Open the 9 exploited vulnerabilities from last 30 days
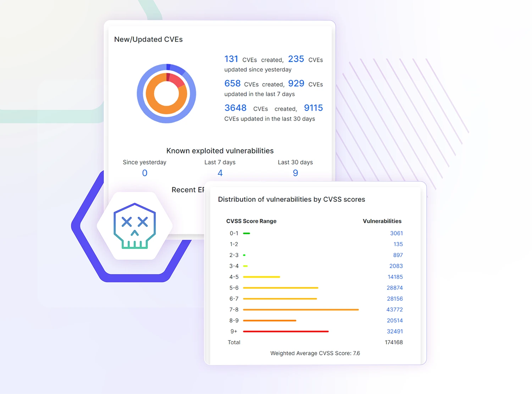This screenshot has width=532, height=394. (295, 173)
